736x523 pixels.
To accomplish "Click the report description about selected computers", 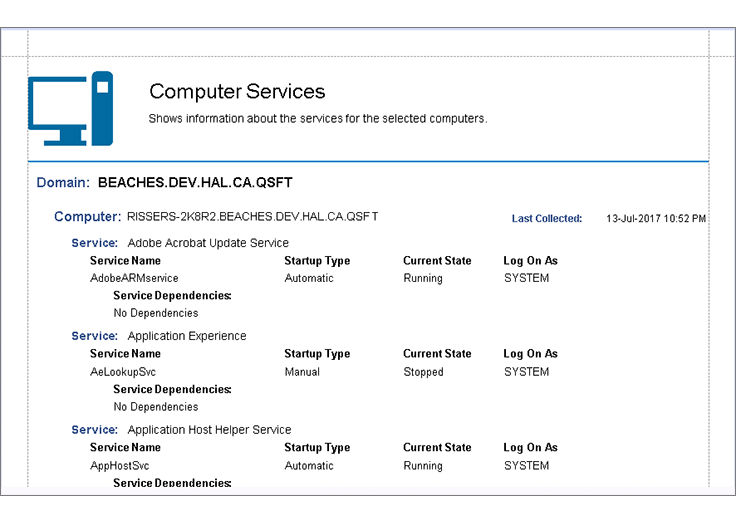I will click(x=318, y=119).
